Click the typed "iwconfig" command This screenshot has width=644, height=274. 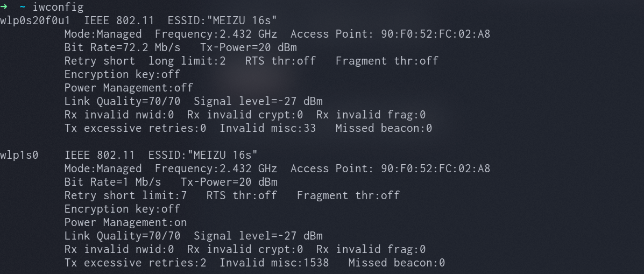click(x=58, y=7)
